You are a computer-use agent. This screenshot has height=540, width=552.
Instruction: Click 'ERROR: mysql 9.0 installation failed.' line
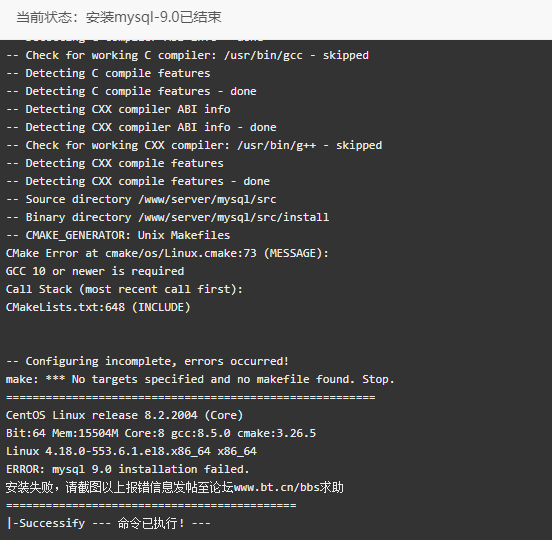pyautogui.click(x=127, y=469)
